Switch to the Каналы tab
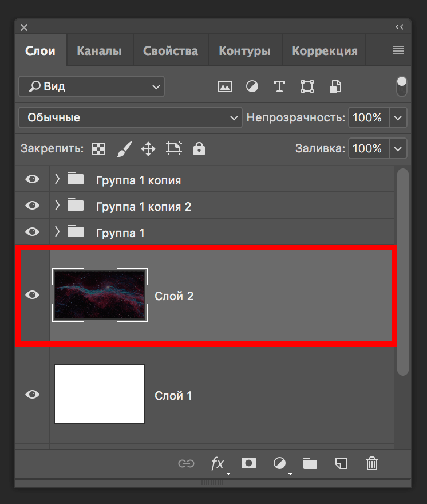 pos(99,51)
